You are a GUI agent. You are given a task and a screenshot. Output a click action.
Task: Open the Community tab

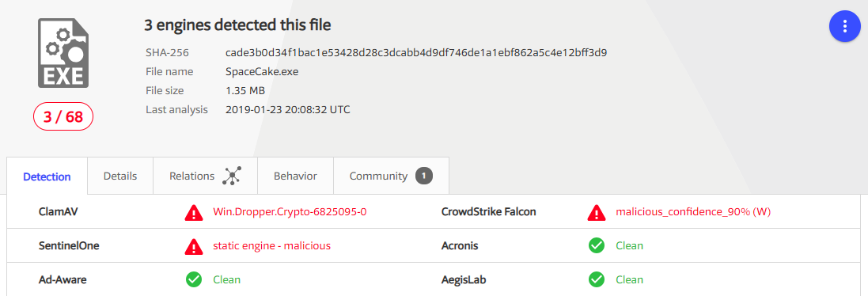coord(391,176)
